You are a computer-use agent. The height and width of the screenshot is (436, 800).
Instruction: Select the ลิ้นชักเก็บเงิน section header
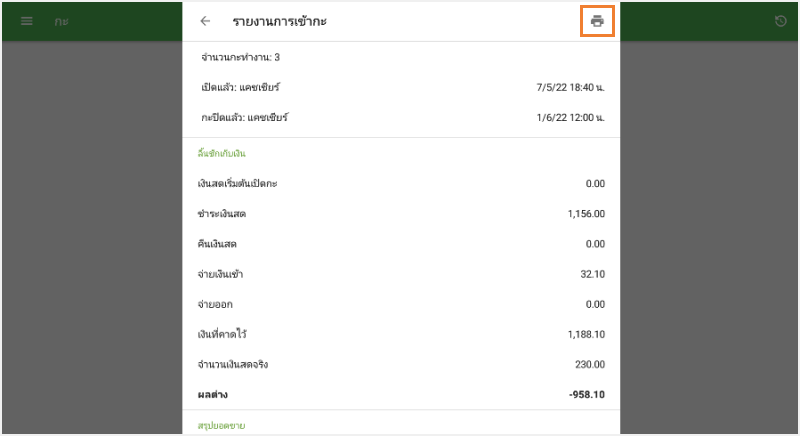click(x=222, y=154)
